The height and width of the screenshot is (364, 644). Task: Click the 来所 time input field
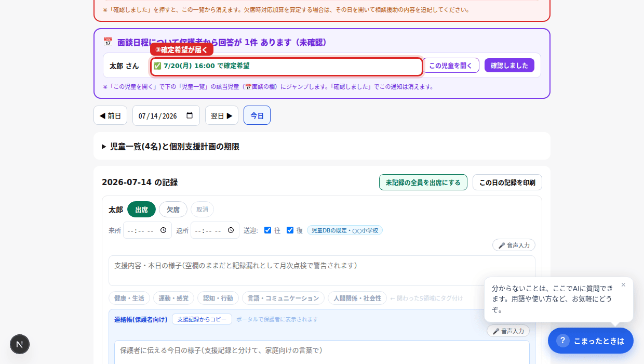click(147, 230)
